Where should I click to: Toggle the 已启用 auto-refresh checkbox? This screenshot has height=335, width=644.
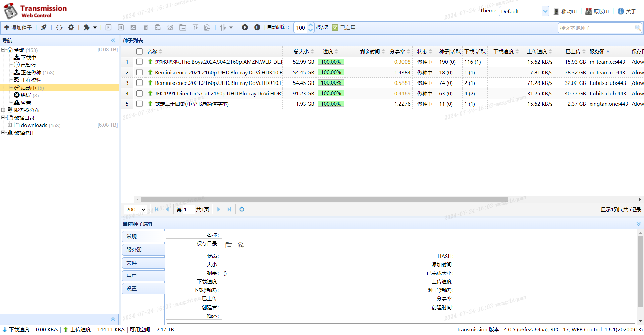pyautogui.click(x=335, y=27)
